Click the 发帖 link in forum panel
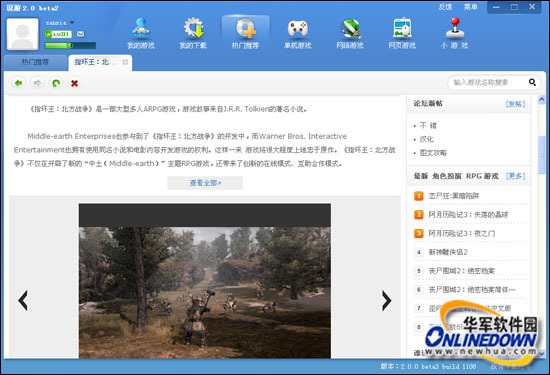The height and width of the screenshot is (375, 550). point(515,104)
